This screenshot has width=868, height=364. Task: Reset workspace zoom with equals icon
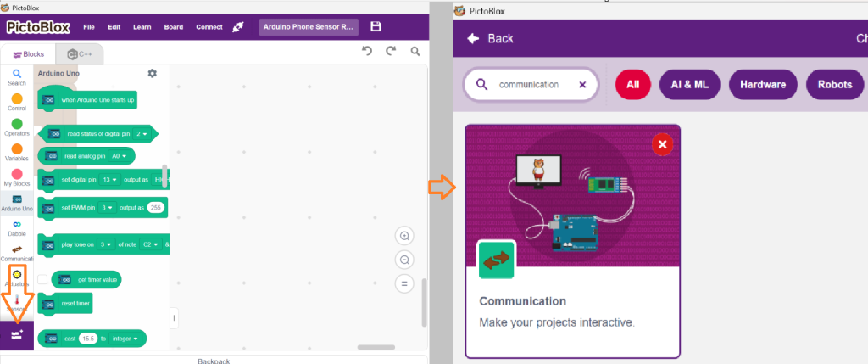point(404,283)
